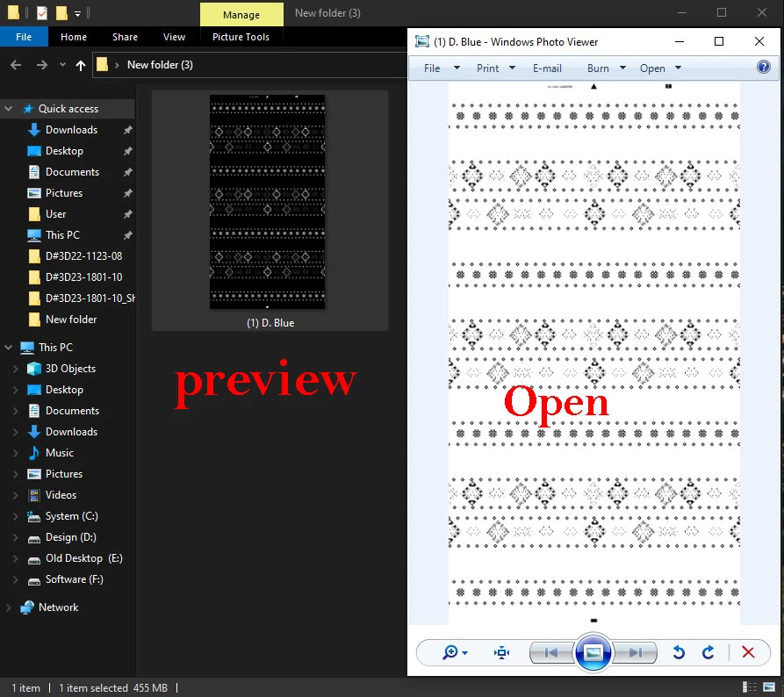
Task: Rotate image counterclockwise
Action: point(679,652)
